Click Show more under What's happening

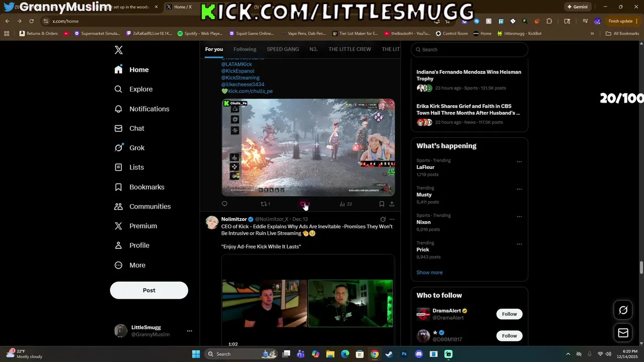tap(430, 273)
